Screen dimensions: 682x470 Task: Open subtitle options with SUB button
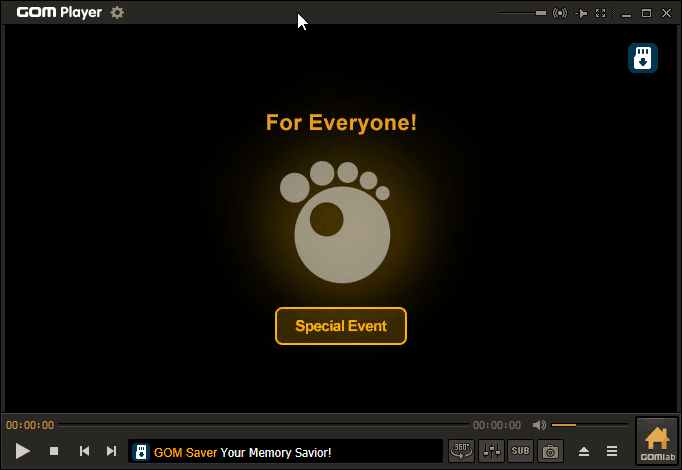tap(521, 451)
